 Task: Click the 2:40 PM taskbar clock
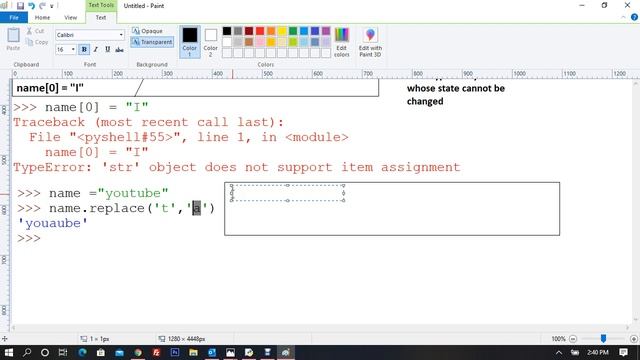click(x=598, y=353)
